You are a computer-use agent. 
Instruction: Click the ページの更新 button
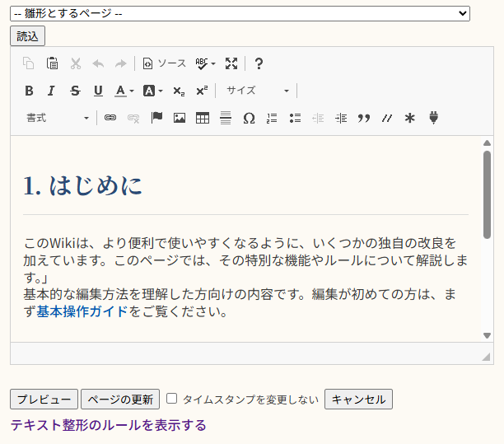click(120, 400)
